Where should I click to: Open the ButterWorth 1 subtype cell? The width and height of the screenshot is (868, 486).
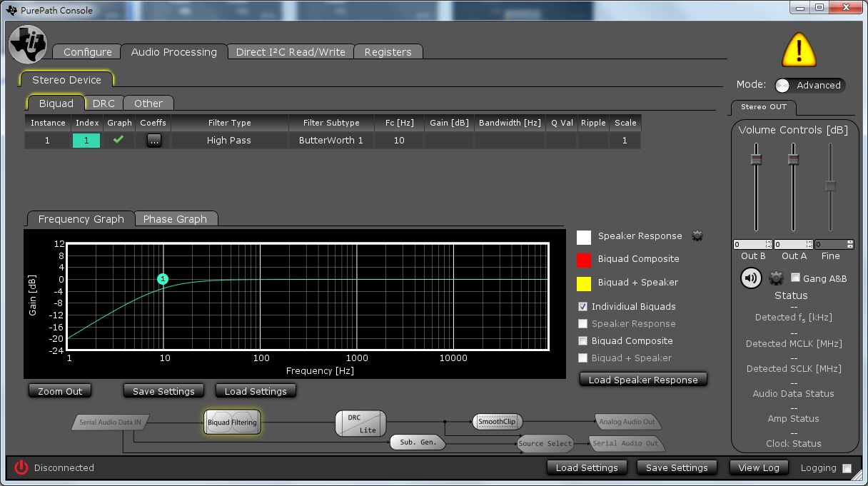[331, 141]
